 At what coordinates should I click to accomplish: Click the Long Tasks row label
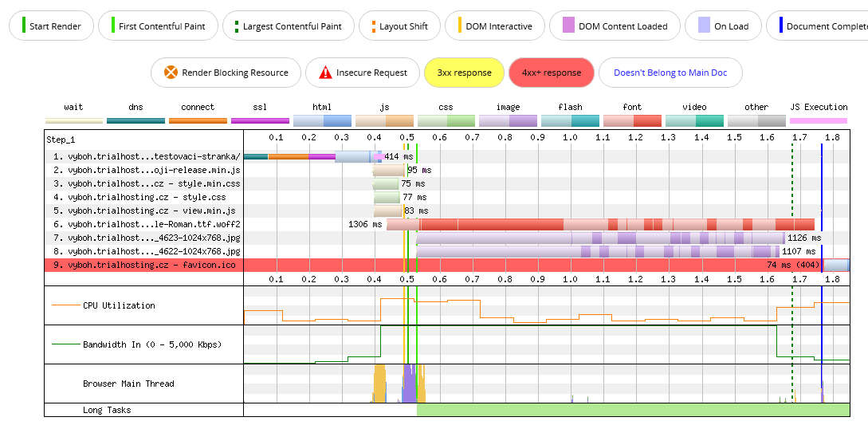point(107,410)
